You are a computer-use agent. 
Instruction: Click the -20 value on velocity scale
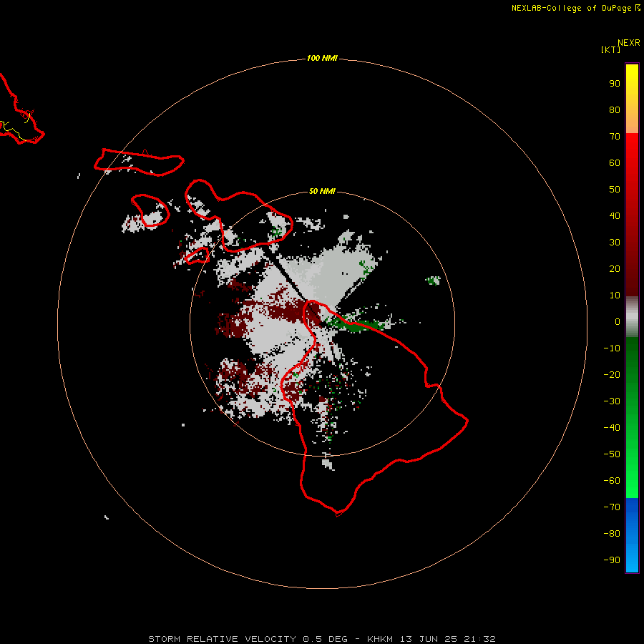coord(612,375)
